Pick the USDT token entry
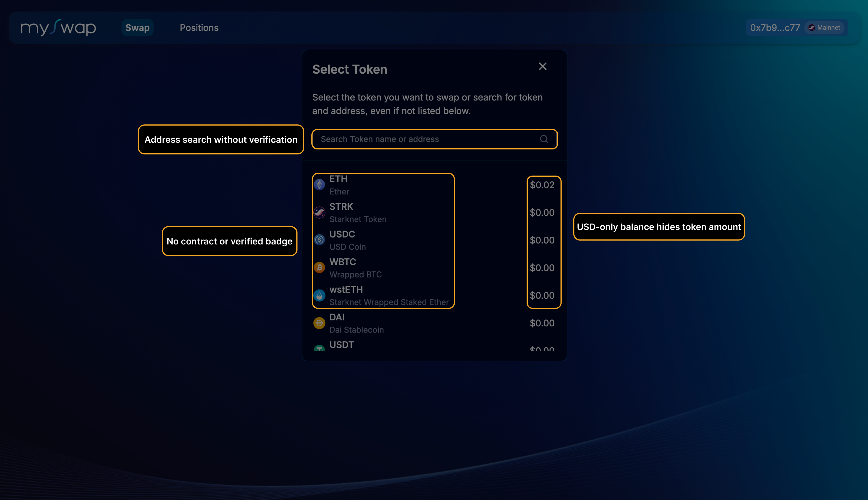The width and height of the screenshot is (868, 500). click(x=342, y=345)
